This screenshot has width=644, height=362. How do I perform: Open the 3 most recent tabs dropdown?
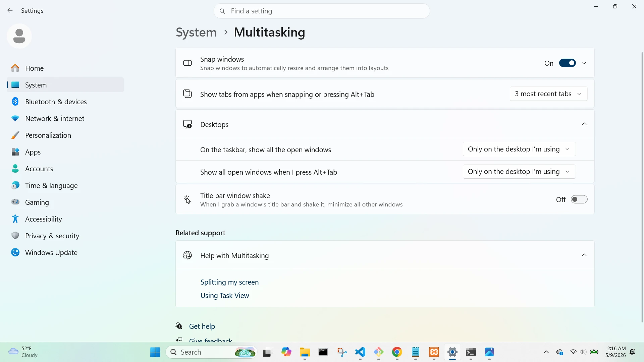548,94
